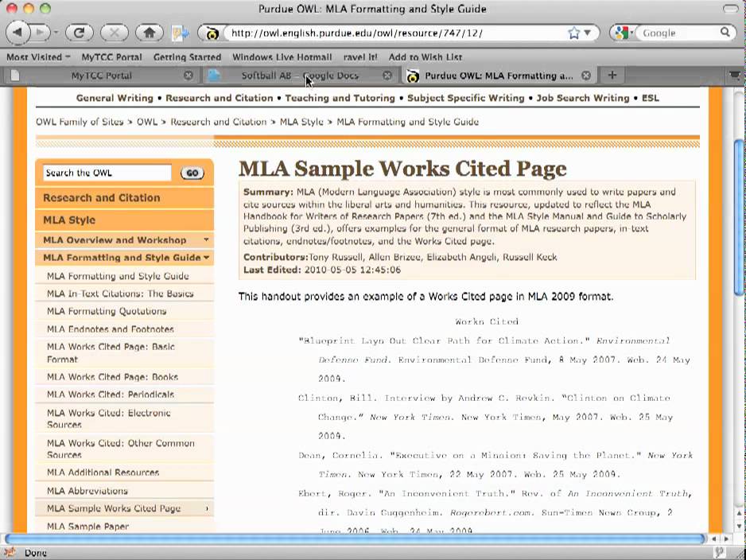Open MLA Sample Paper page
The width and height of the screenshot is (746, 560).
pos(87,527)
